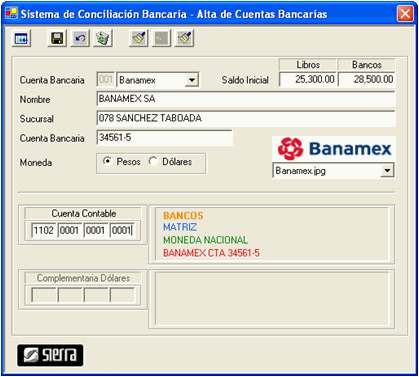Image resolution: width=419 pixels, height=377 pixels.
Task: Click the last brush icon in toolbar
Action: point(184,38)
